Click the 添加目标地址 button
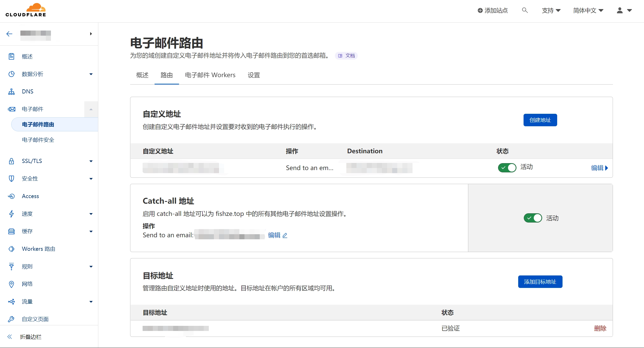644x348 pixels. click(540, 282)
